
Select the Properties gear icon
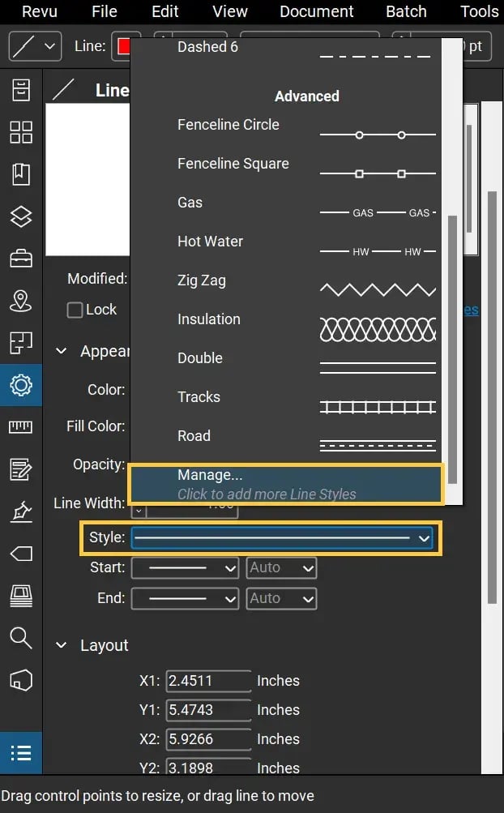tap(21, 385)
